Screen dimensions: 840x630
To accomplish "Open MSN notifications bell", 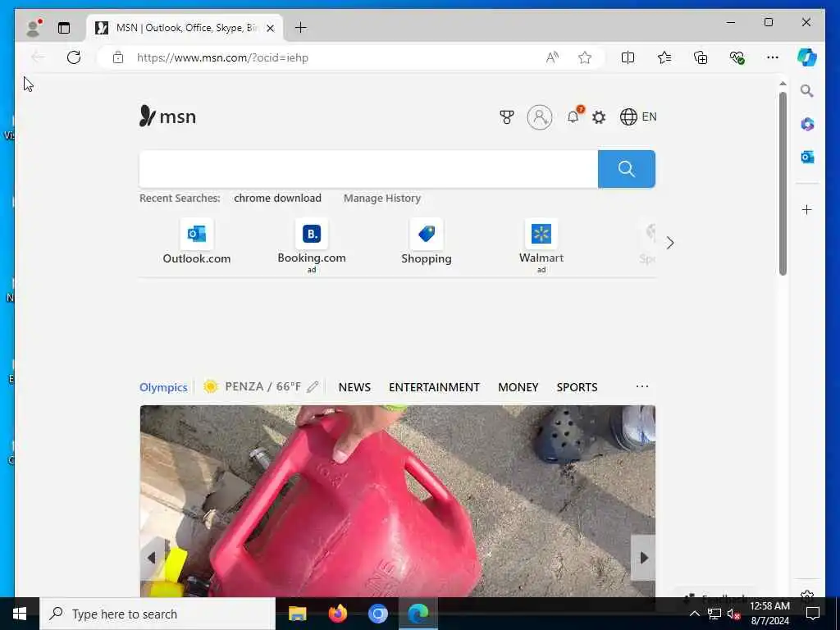I will [x=573, y=116].
